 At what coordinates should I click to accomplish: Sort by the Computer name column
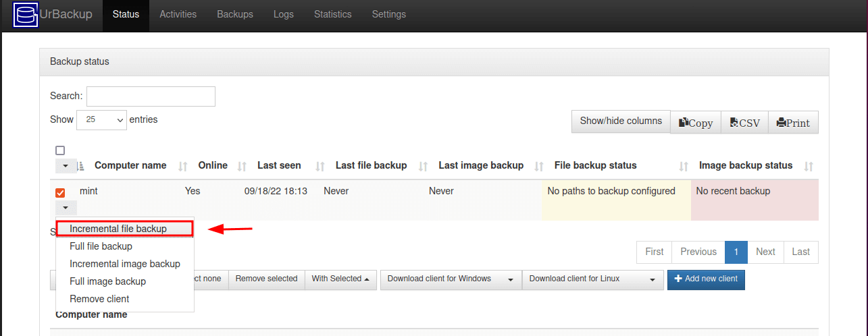coord(130,165)
